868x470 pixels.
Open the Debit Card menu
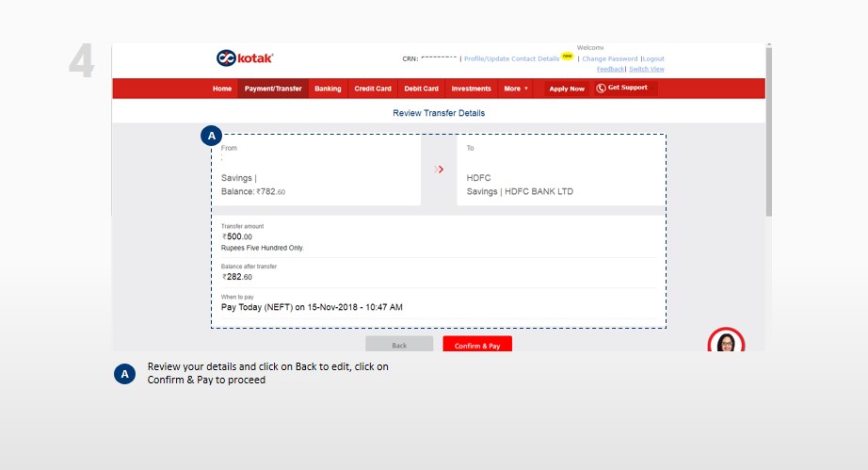tap(421, 89)
